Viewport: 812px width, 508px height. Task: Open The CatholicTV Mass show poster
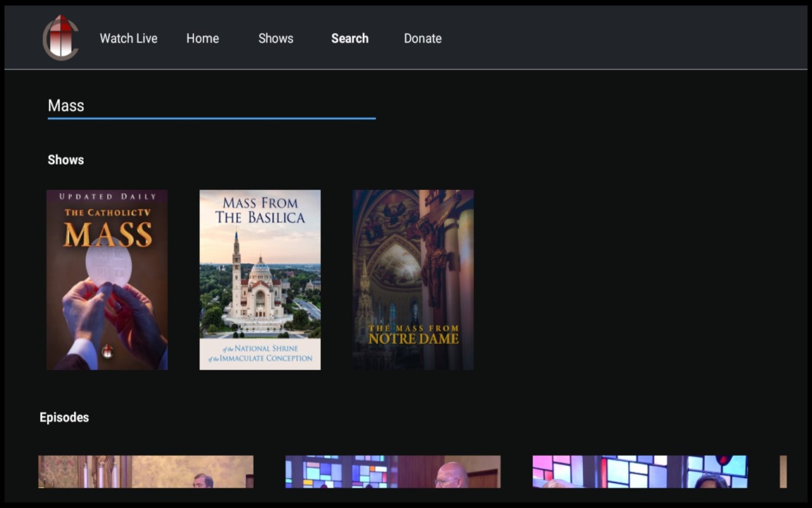point(107,279)
